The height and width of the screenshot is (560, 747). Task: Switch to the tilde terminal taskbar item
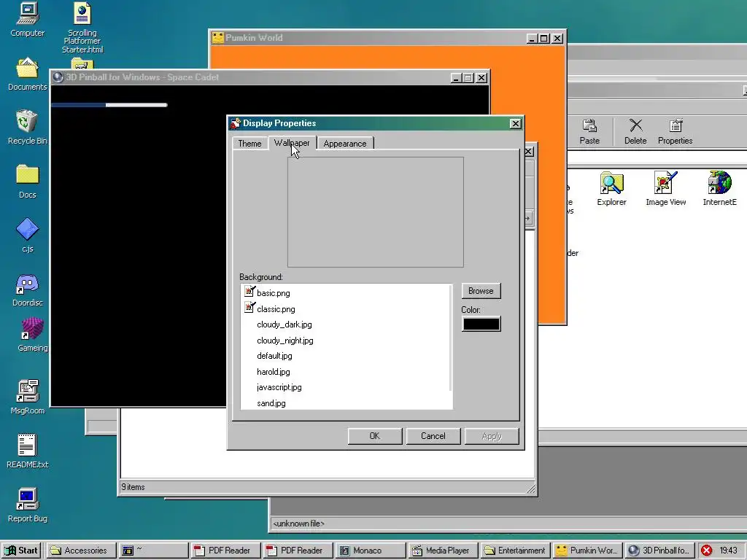pos(153,551)
